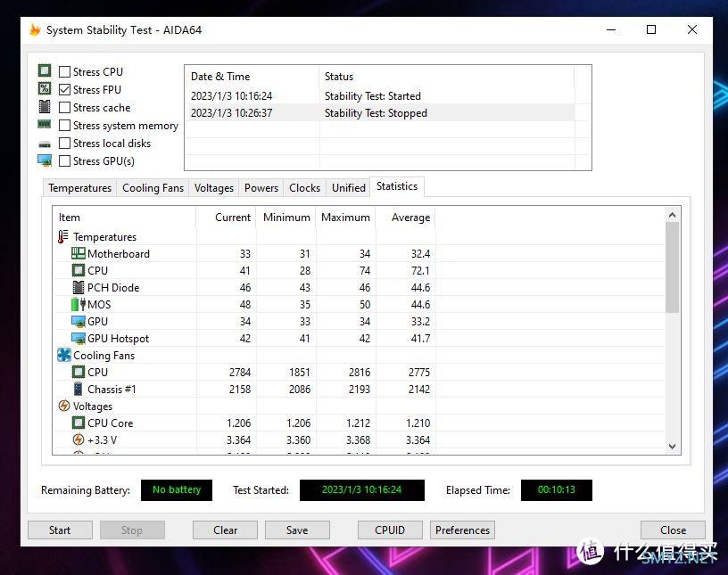This screenshot has width=728, height=575.
Task: Switch to the Temperatures tab
Action: click(80, 188)
